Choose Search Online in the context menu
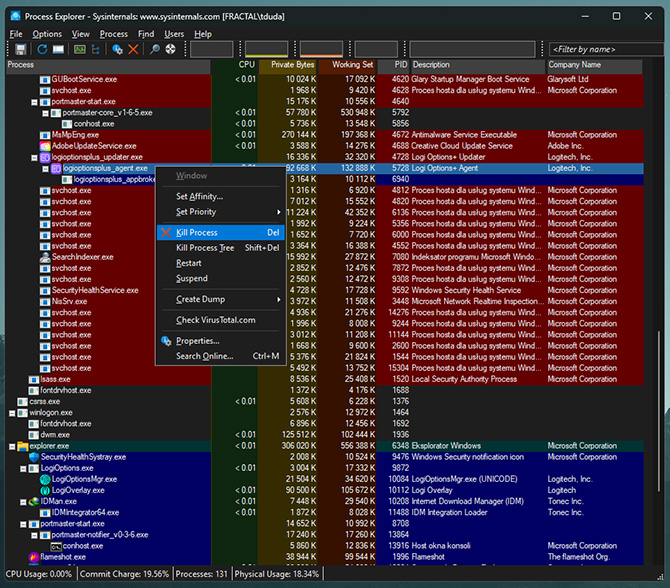 coord(221,356)
